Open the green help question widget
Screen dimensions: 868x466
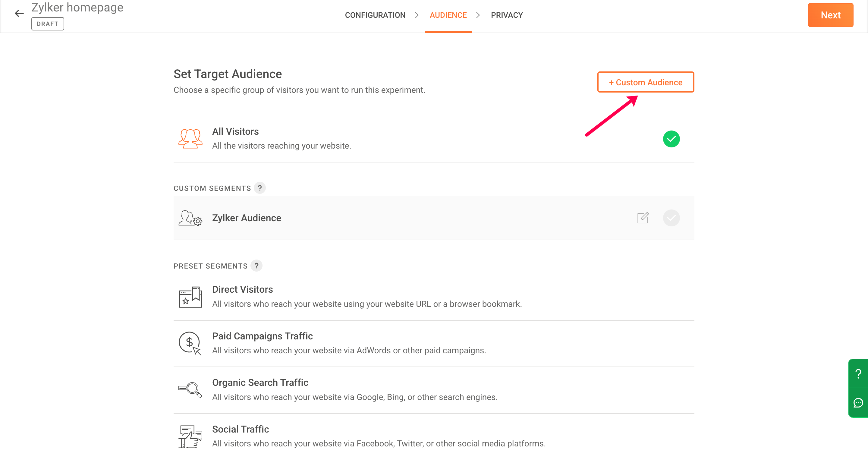(x=858, y=374)
